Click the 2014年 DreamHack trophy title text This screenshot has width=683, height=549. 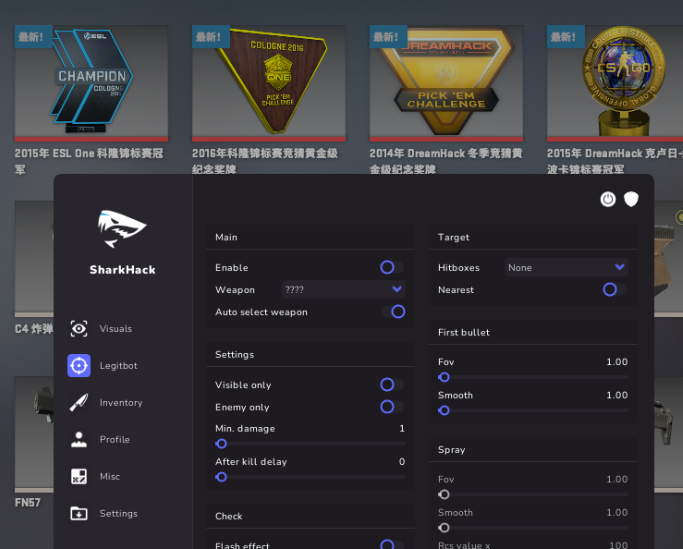[446, 161]
